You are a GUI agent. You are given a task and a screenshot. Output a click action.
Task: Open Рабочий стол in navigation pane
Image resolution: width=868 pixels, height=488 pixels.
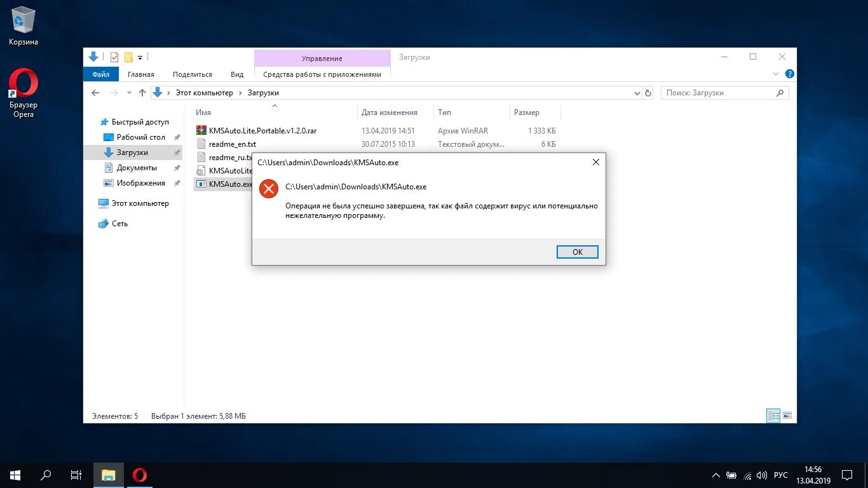click(140, 137)
